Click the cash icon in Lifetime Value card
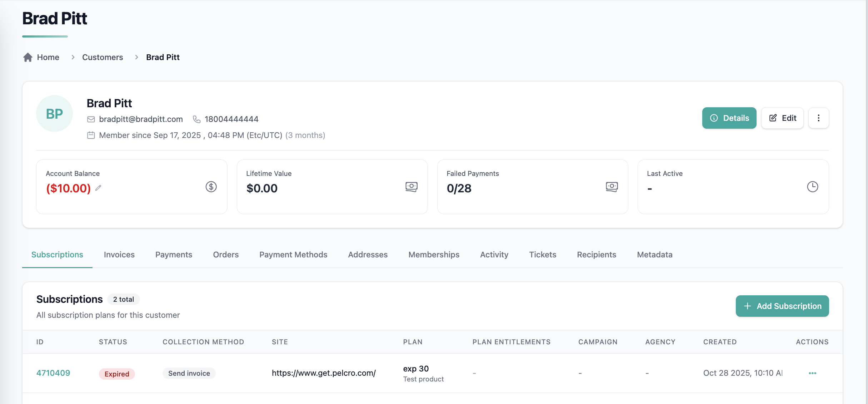The height and width of the screenshot is (404, 868). pos(411,187)
